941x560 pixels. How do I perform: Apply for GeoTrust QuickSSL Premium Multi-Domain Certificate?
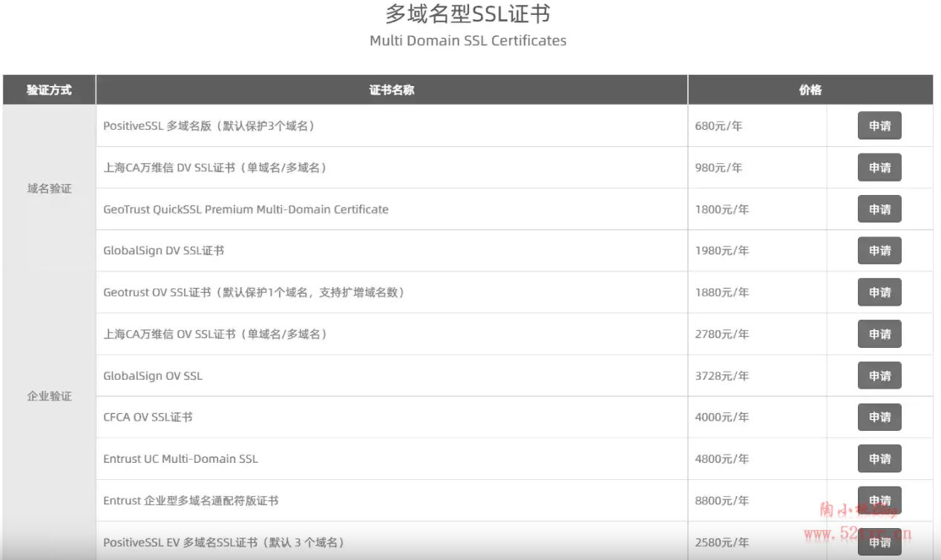point(879,209)
